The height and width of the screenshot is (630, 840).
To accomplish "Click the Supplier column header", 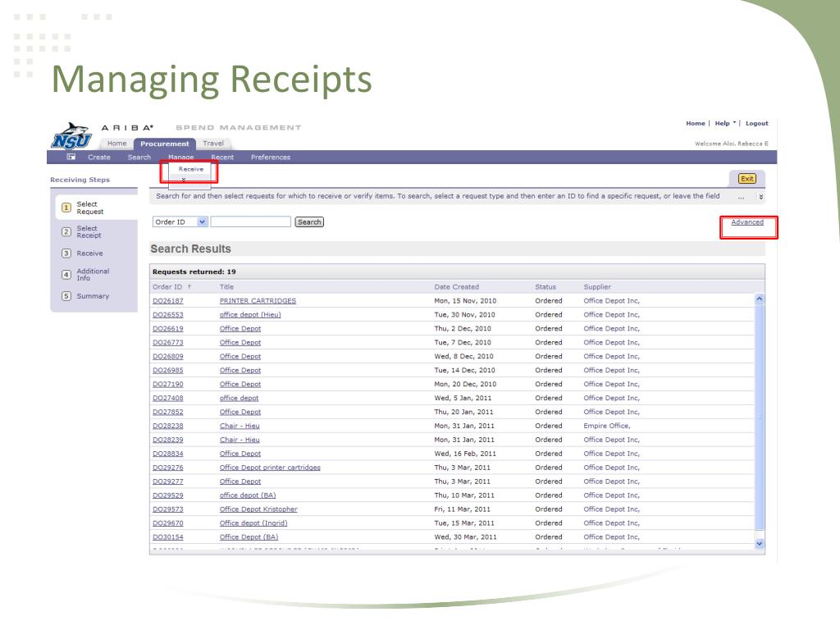I will tap(597, 287).
